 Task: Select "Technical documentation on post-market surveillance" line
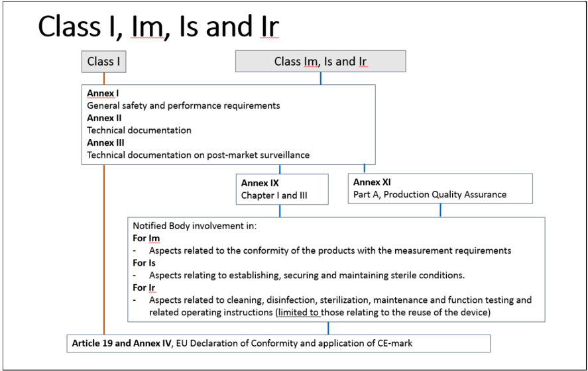(198, 155)
